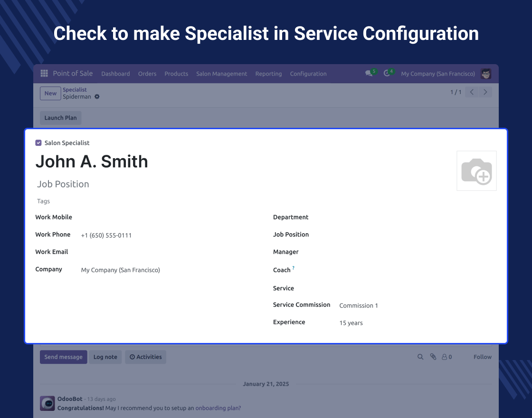This screenshot has width=532, height=418.
Task: Switch company via My Company (San Francisco)
Action: (437, 74)
